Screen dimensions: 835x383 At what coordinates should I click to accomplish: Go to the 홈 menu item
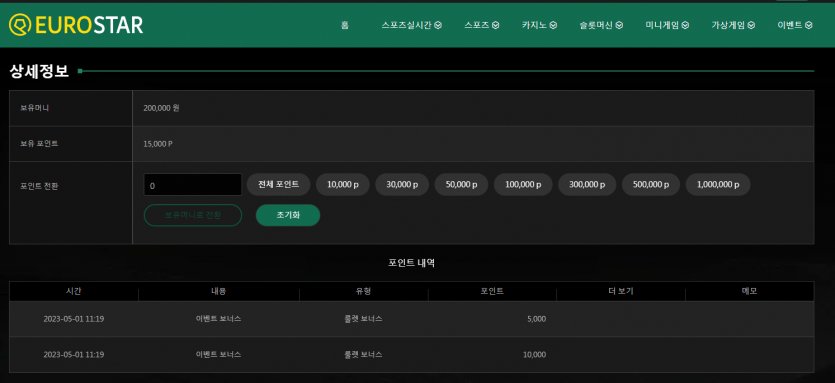pos(345,25)
